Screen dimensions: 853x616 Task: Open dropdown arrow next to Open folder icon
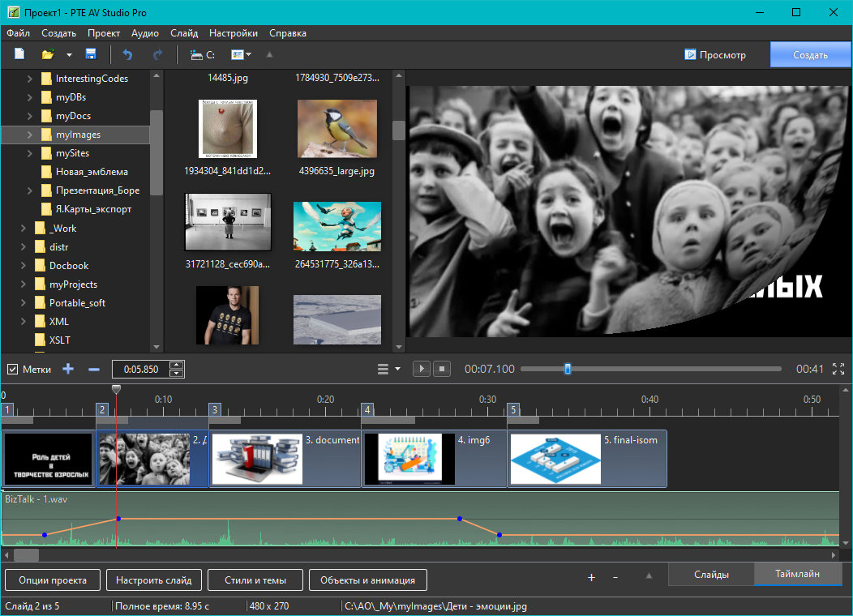tap(69, 55)
